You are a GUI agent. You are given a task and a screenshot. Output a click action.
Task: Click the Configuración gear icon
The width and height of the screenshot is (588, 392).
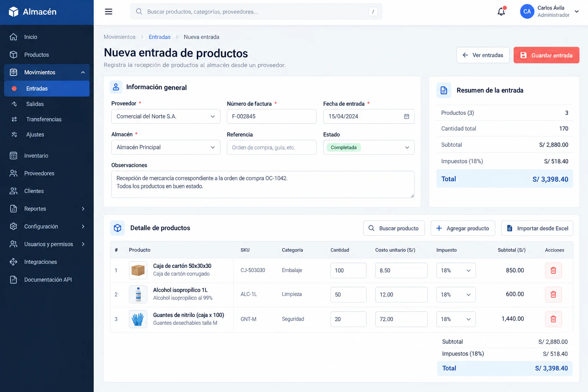(x=13, y=226)
